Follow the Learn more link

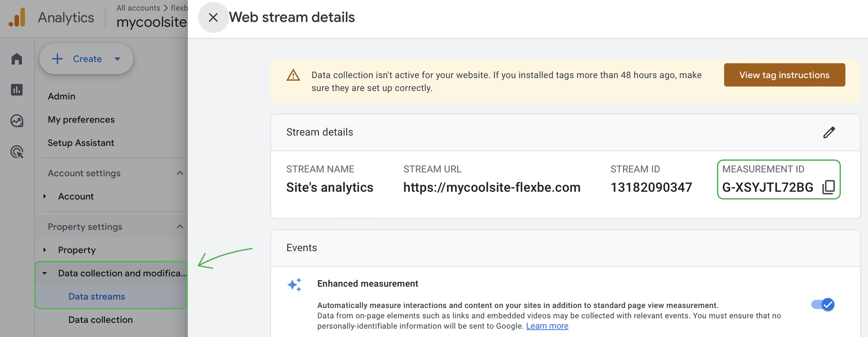(547, 326)
